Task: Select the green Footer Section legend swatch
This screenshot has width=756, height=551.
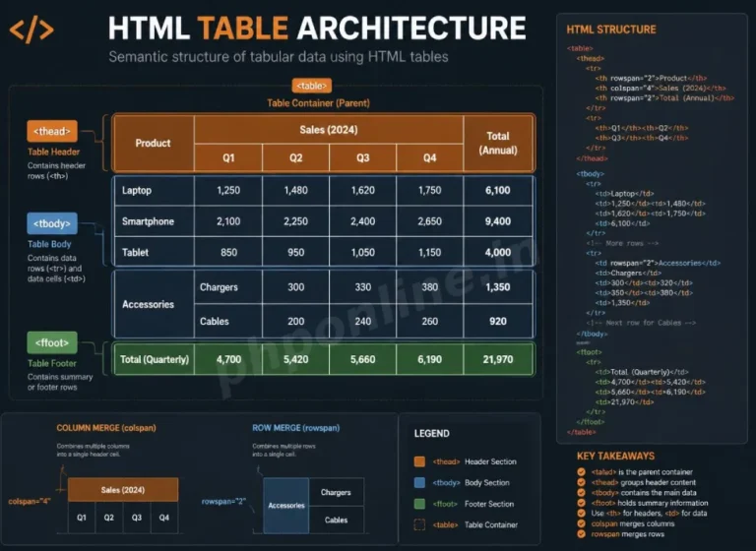Action: [419, 504]
